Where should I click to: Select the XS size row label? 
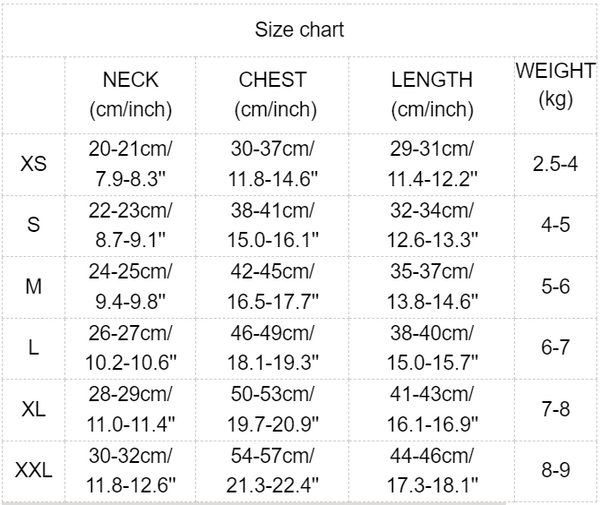33,163
